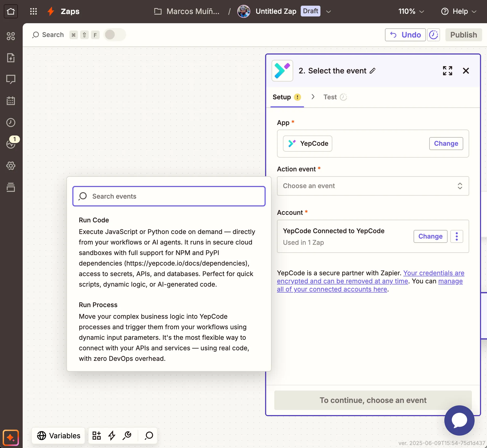This screenshot has width=487, height=448.
Task: Expand the 110% zoom dropdown
Action: point(411,11)
